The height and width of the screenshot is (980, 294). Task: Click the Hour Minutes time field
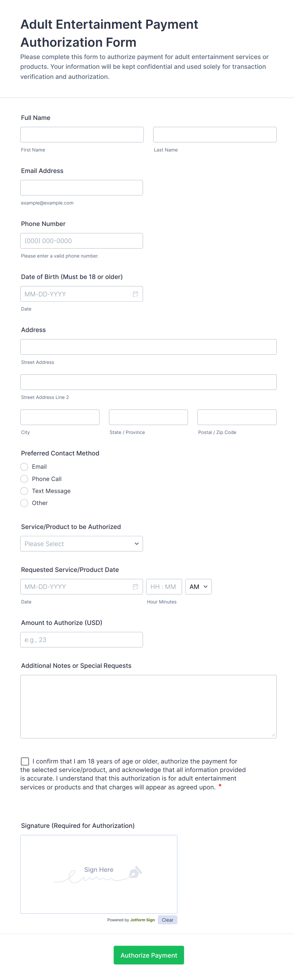click(x=164, y=587)
